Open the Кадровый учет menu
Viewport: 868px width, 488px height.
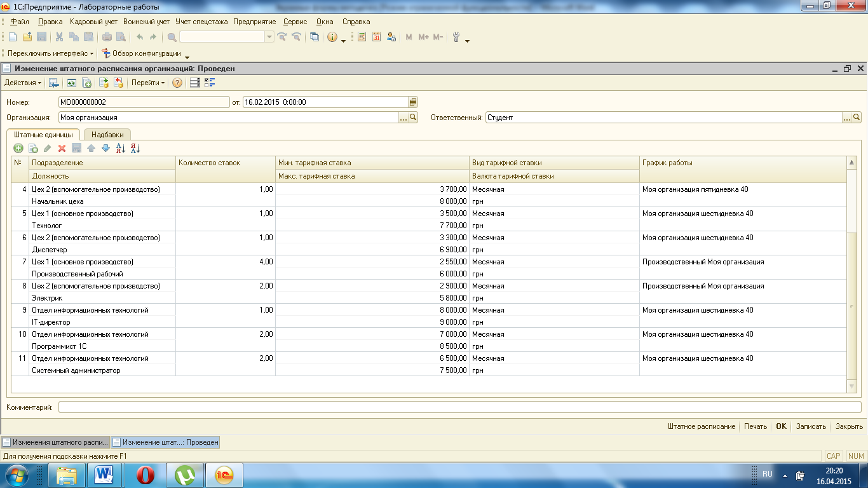coord(93,22)
